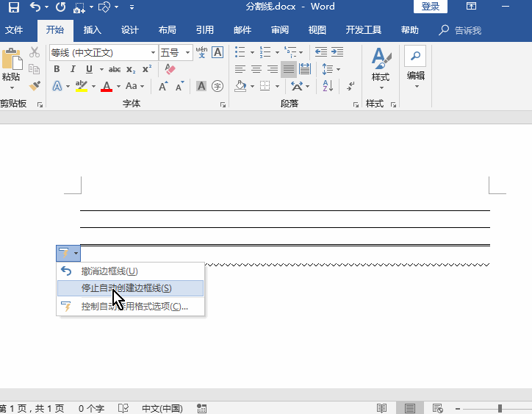Apply character shading (gray A)

click(x=201, y=86)
